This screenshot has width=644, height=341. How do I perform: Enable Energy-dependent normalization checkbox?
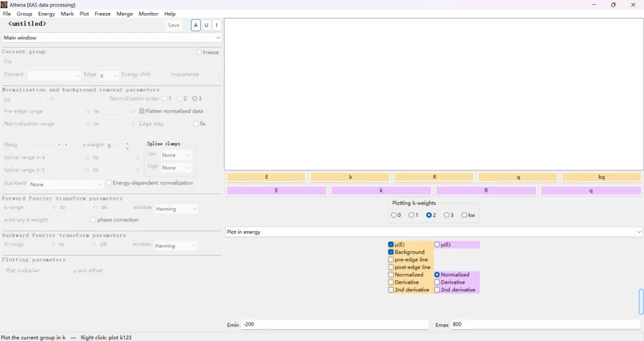[109, 182]
